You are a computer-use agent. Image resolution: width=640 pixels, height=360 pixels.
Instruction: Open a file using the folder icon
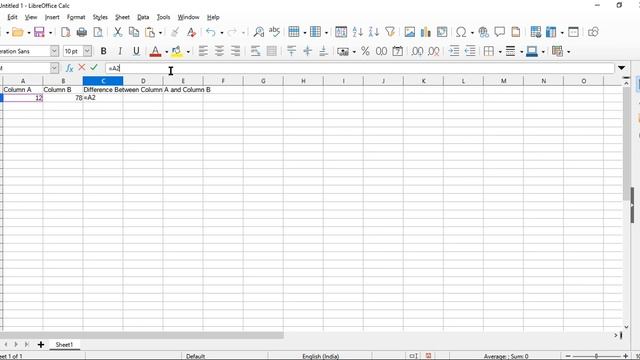coord(18,32)
